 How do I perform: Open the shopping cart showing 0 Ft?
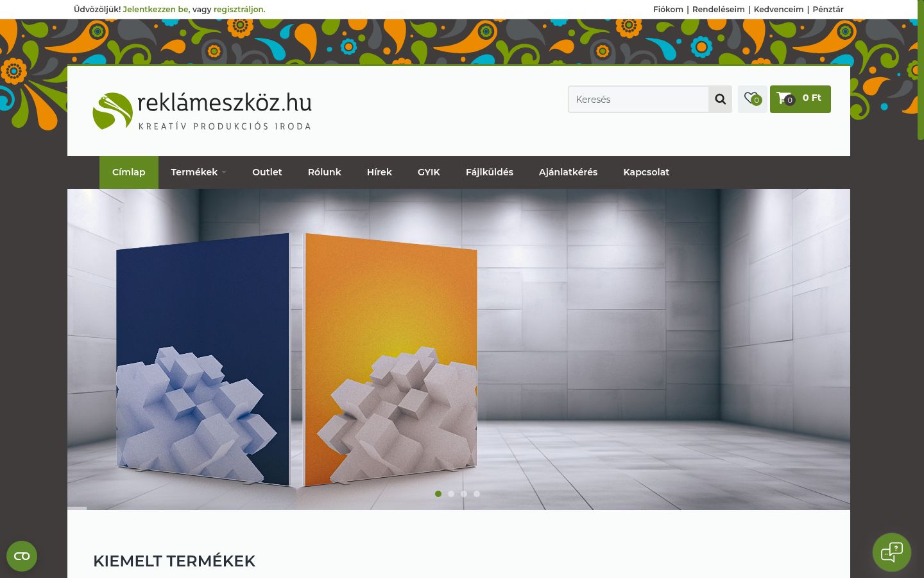pyautogui.click(x=800, y=99)
